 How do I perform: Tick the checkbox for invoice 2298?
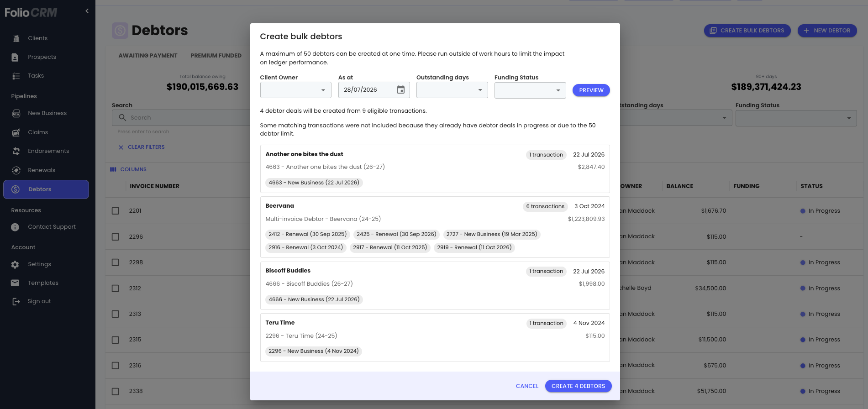click(116, 262)
